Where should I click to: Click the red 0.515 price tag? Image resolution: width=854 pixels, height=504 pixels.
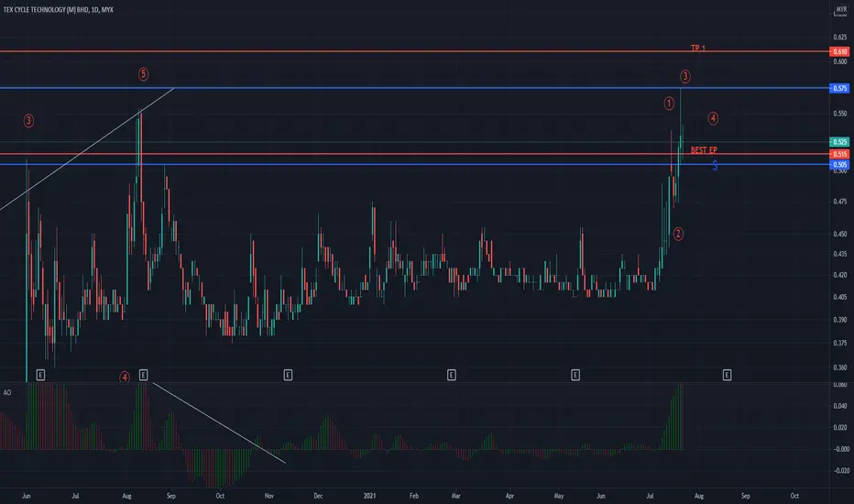(x=839, y=154)
